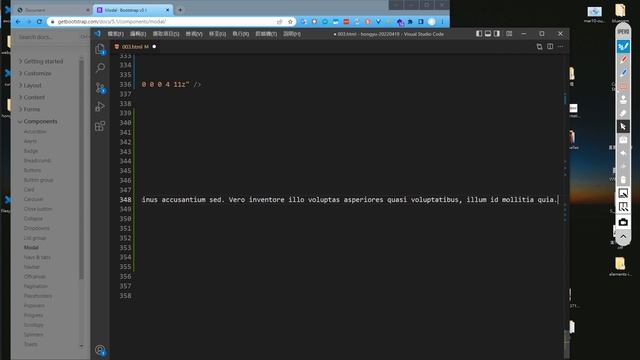640x360 pixels.
Task: Click the camera capture icon in the drawing toolbar
Action: click(x=623, y=222)
